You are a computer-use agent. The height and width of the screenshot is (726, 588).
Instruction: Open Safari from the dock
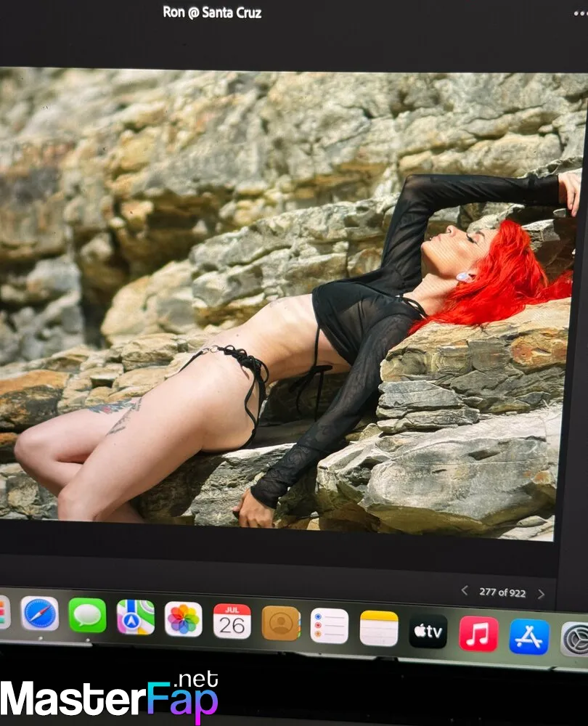[x=40, y=613]
